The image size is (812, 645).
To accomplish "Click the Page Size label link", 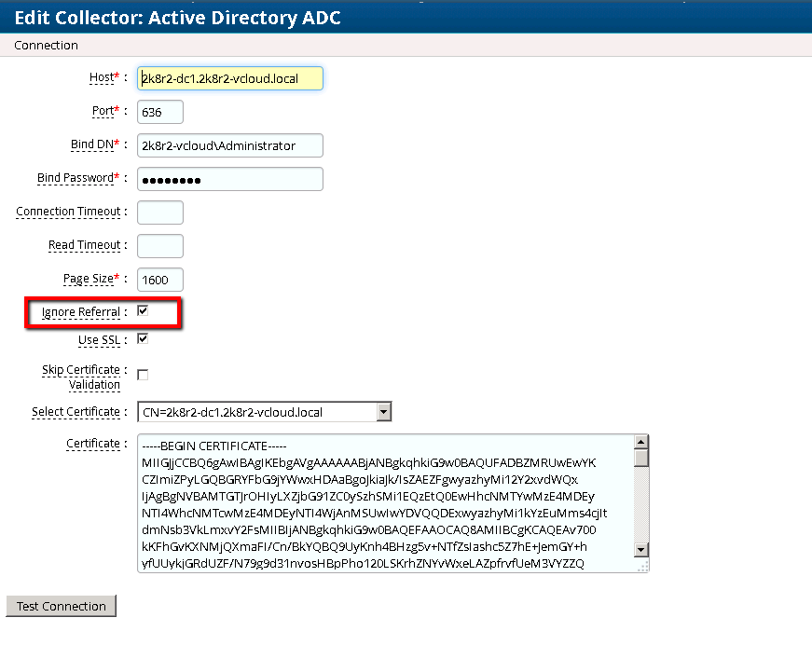I will coord(101,279).
